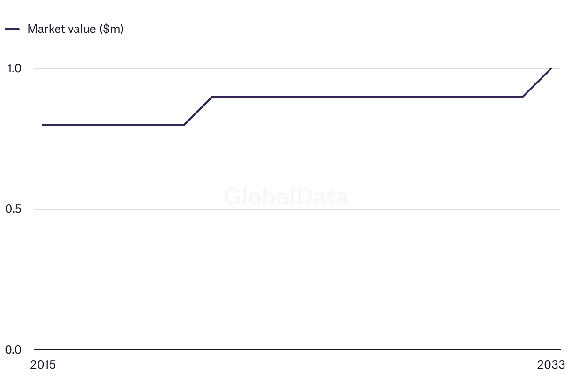Viewport: 572px width, 392px height.
Task: Click the 2033 x-axis label
Action: pyautogui.click(x=551, y=365)
